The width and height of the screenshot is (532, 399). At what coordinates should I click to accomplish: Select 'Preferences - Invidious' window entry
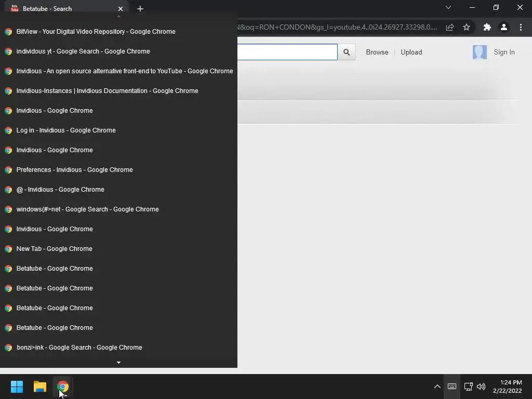[x=118, y=170]
